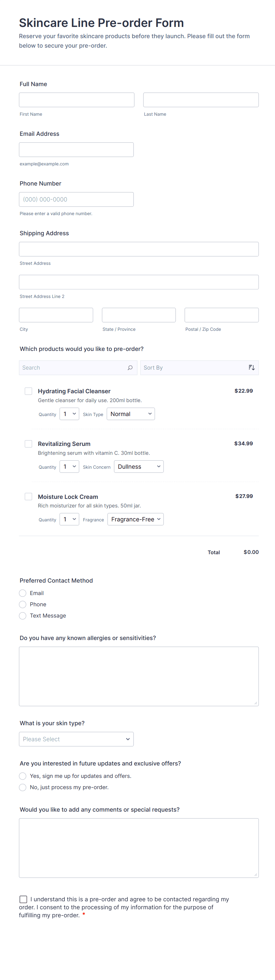Click the search magnifier icon in product search
Screen dimensions: 275x980
(130, 367)
